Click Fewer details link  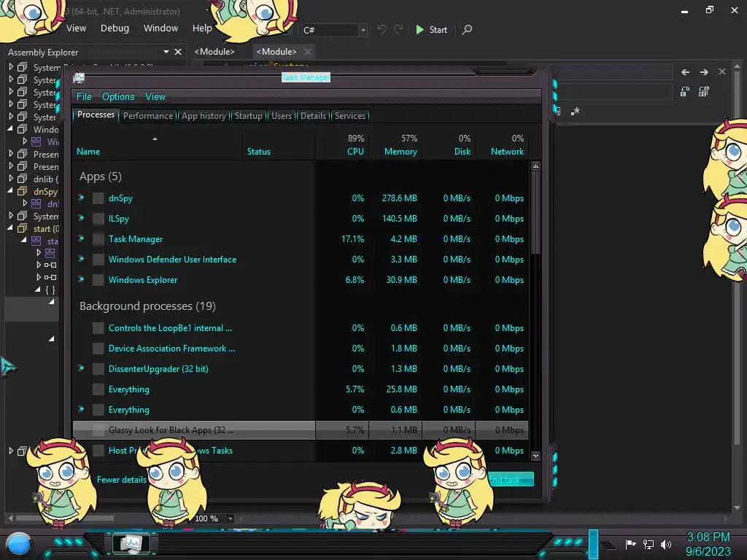coord(122,480)
